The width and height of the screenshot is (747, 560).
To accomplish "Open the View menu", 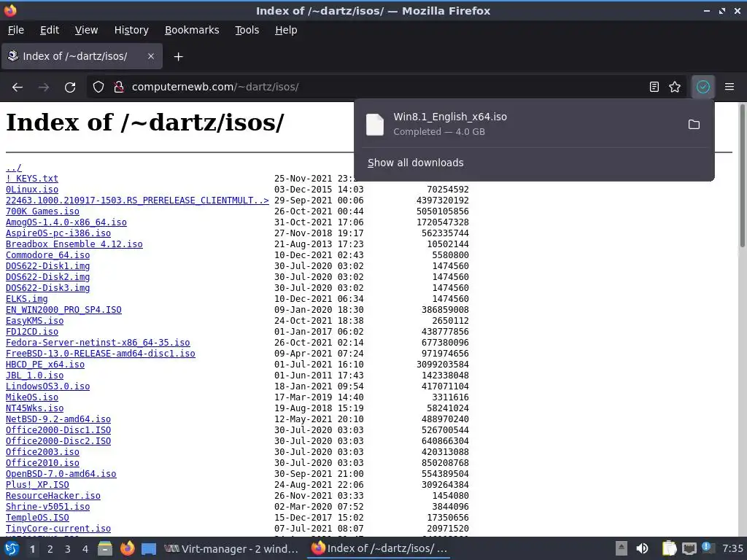I will coord(86,30).
